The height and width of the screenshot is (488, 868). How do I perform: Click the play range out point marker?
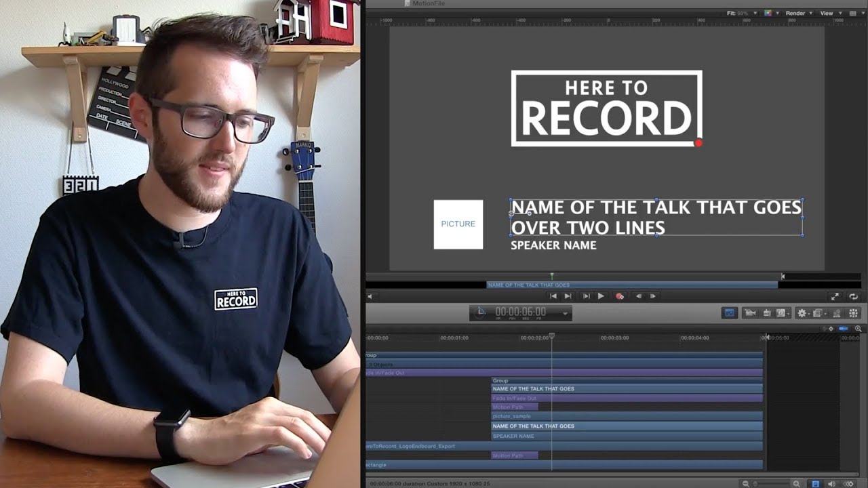783,277
